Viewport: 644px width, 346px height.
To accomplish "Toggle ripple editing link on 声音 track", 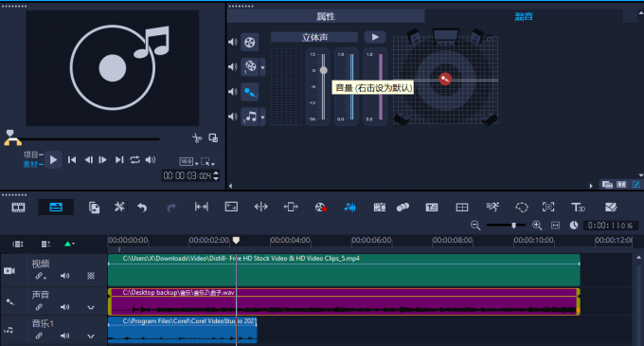I will coord(39,307).
